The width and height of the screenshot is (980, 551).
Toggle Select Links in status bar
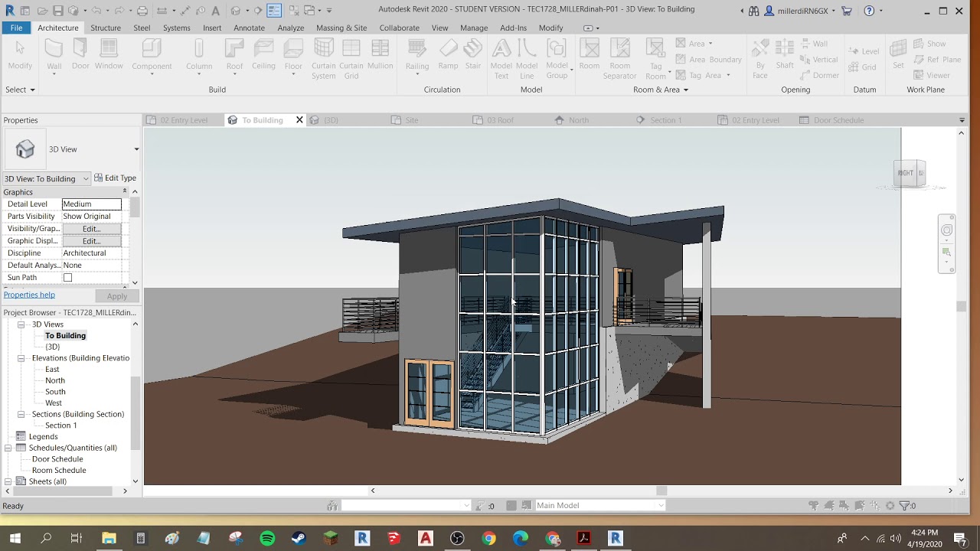click(814, 506)
